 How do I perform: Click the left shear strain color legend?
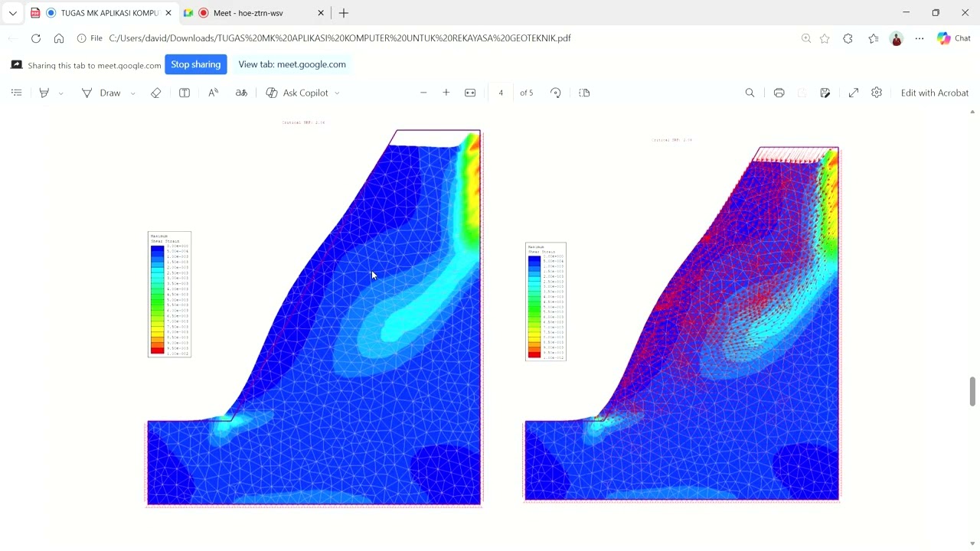169,294
